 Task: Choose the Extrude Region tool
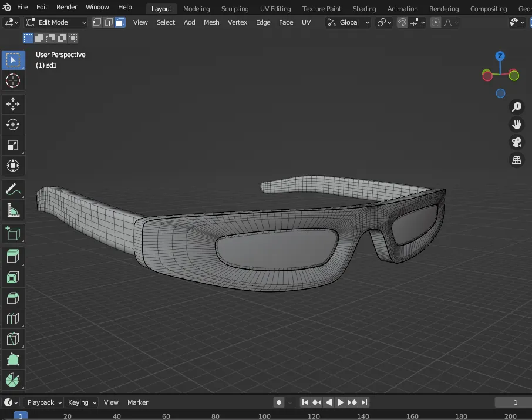[13, 256]
